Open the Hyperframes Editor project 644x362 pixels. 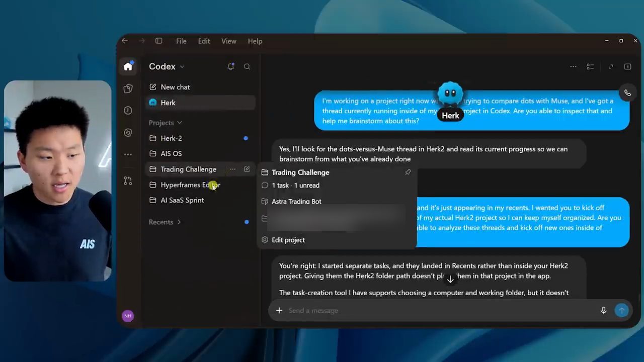pos(201,185)
